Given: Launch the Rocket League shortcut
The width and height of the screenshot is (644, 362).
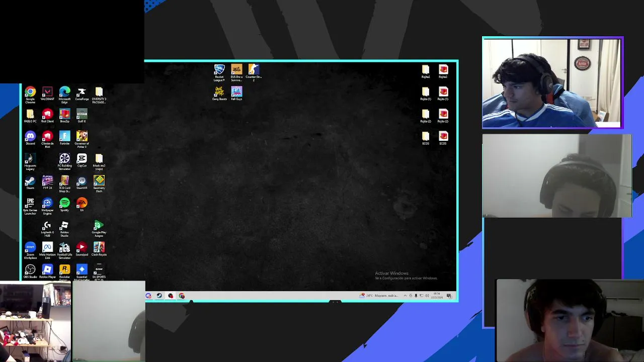Looking at the screenshot, I should pyautogui.click(x=219, y=72).
